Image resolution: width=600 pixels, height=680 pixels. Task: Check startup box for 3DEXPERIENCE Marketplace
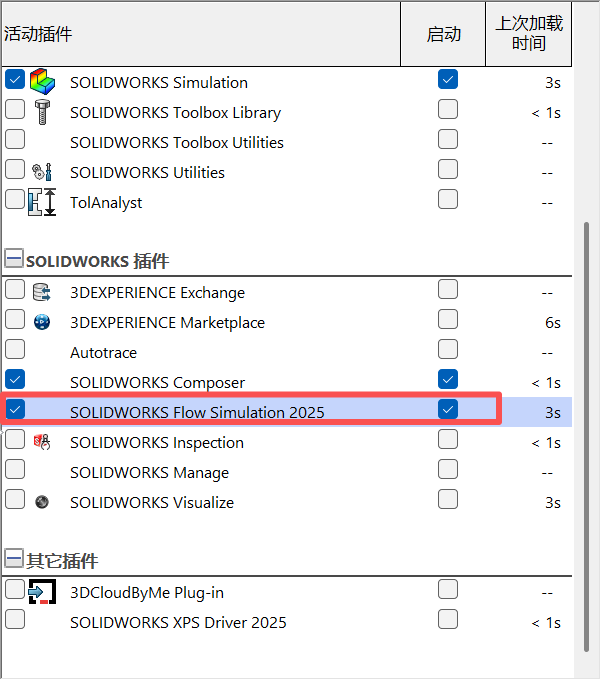pos(448,319)
